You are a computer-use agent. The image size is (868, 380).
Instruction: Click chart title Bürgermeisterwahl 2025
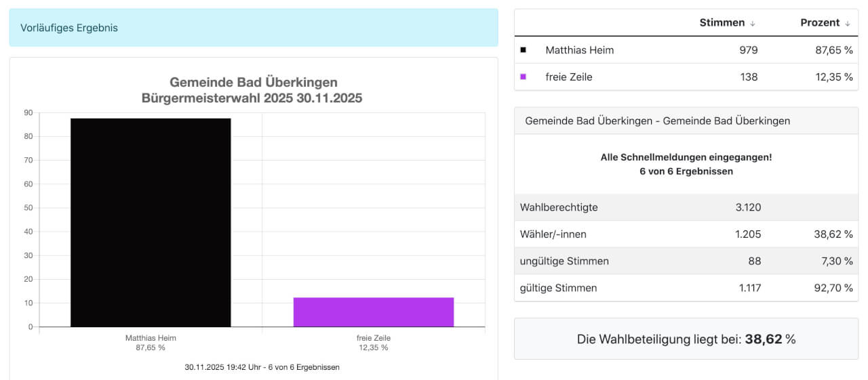pyautogui.click(x=252, y=98)
